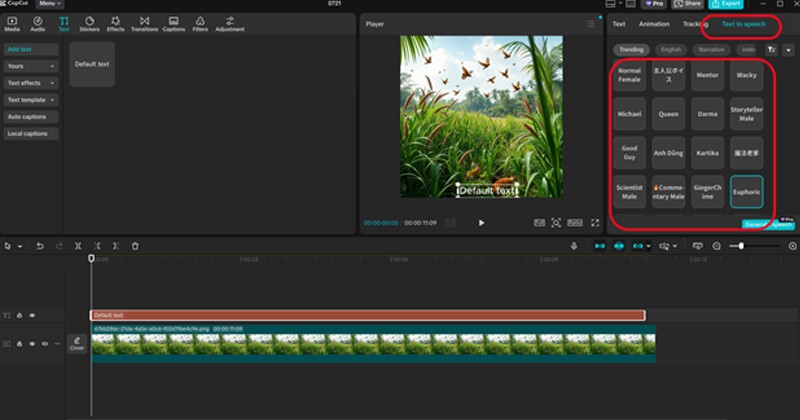This screenshot has width=800, height=420.
Task: Open the Filters panel
Action: point(200,24)
